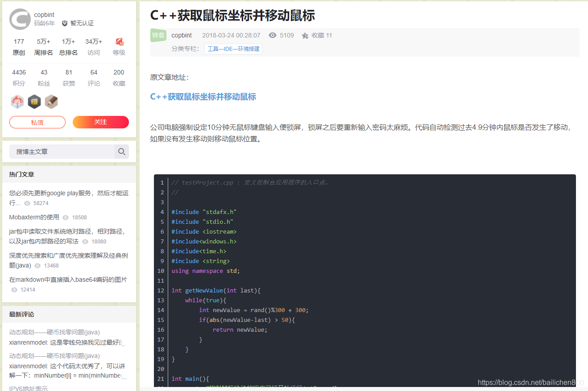
Task: Click the unverified shield badge icon
Action: point(65,23)
